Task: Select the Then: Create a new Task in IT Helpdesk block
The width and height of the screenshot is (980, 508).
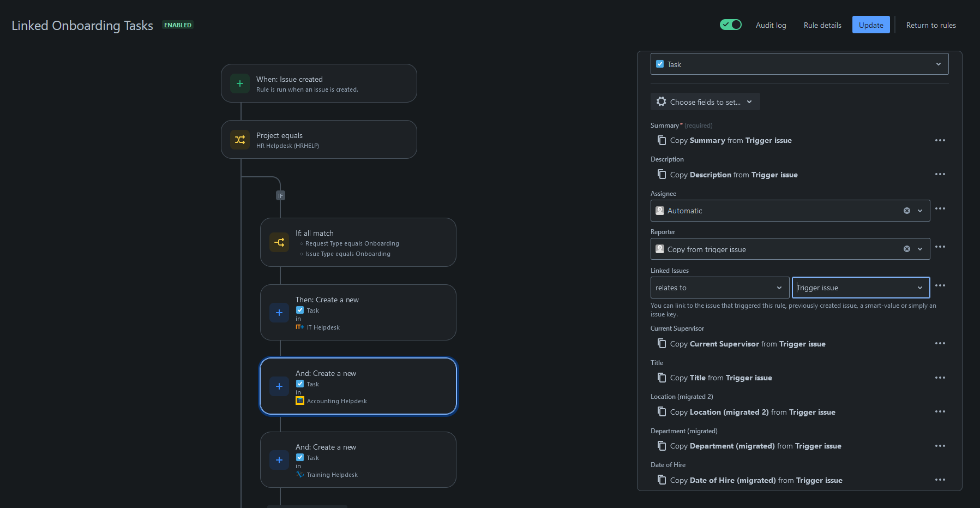Action: [x=358, y=312]
